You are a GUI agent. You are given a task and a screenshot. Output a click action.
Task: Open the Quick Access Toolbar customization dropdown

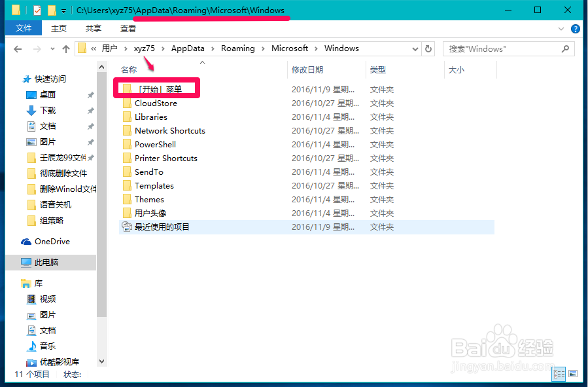coord(63,10)
